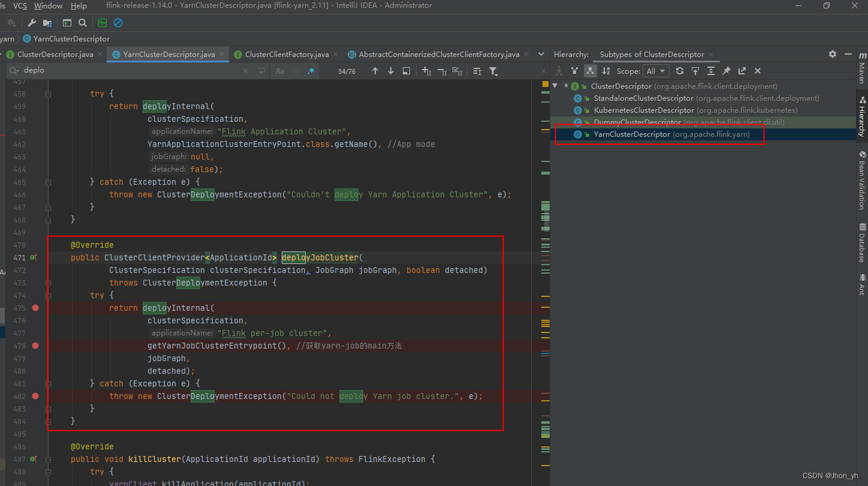Open the Window menu
Image resolution: width=868 pixels, height=486 pixels.
pyautogui.click(x=48, y=5)
